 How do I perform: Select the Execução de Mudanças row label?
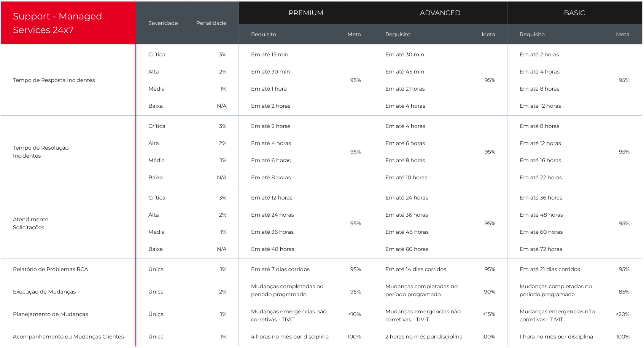tap(44, 292)
